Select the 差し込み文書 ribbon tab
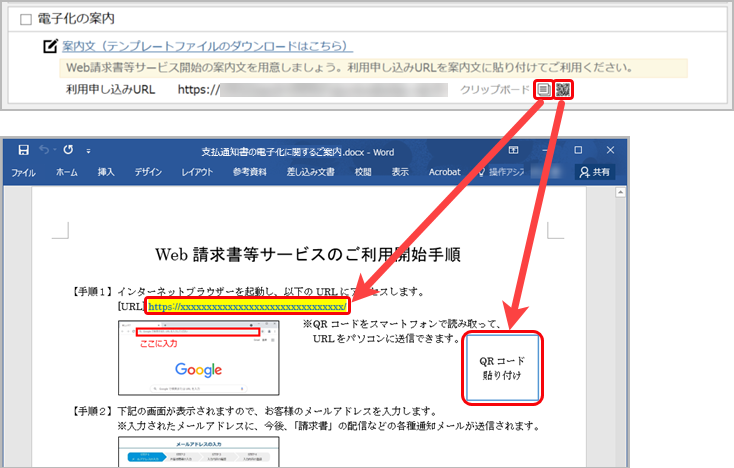The image size is (734, 468). coord(311,172)
